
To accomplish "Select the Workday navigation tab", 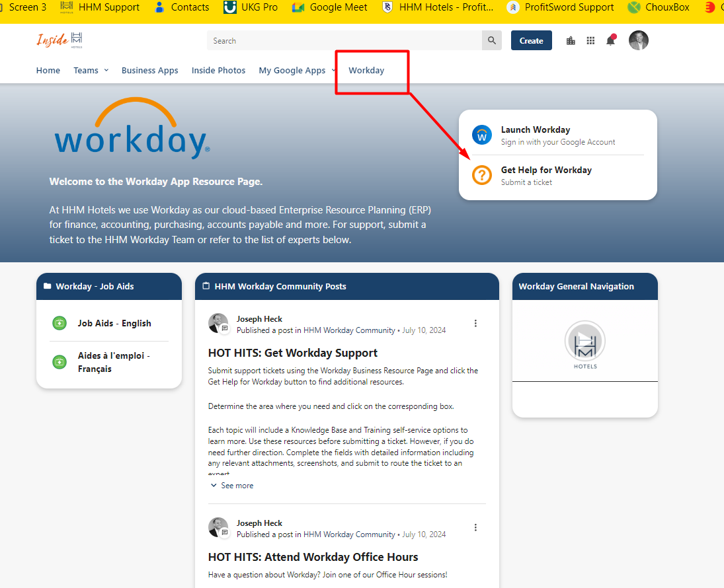I will click(x=366, y=70).
